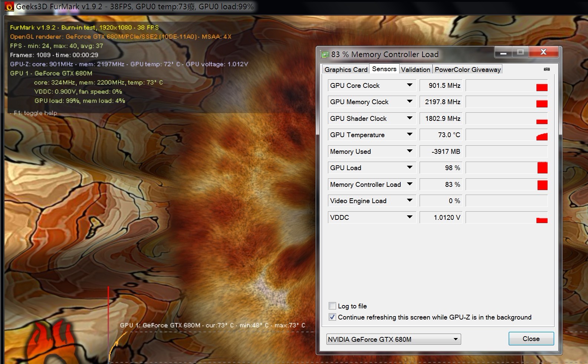Click the GPU Temperature history graph
Viewport: 588px width, 364px height.
[507, 135]
